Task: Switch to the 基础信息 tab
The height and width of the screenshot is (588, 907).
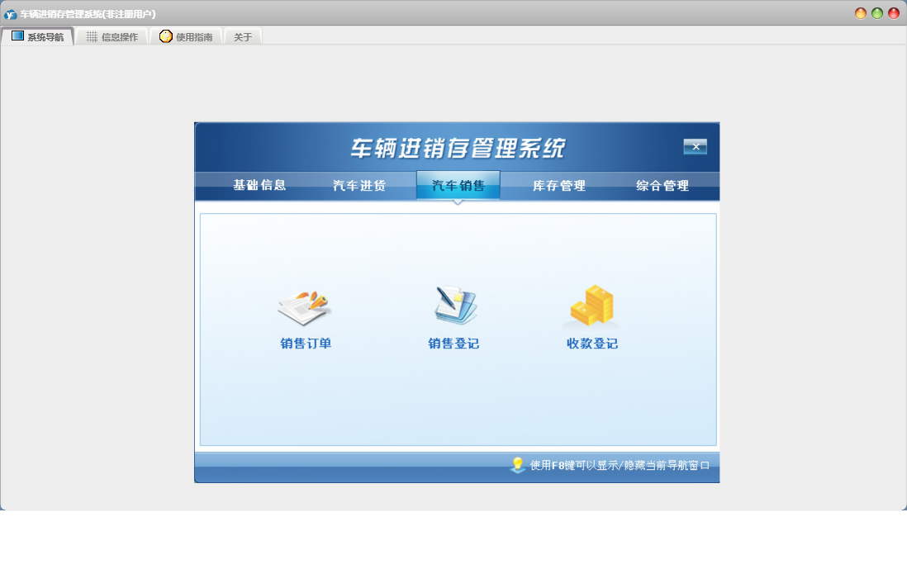Action: [259, 185]
